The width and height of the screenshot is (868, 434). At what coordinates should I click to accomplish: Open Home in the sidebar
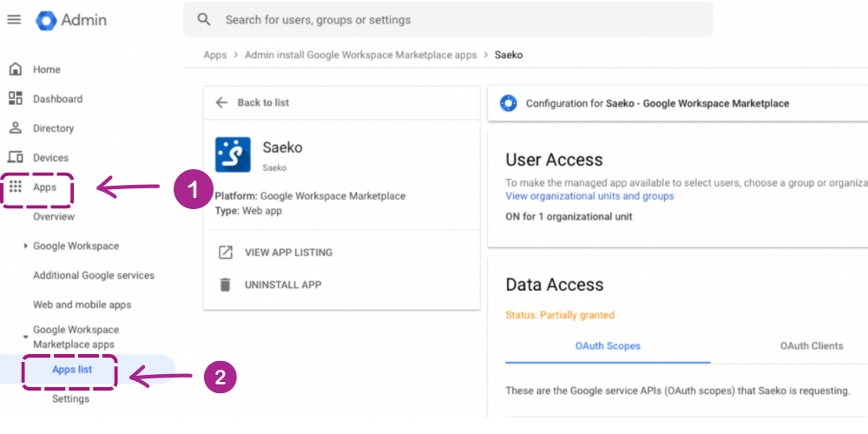tap(47, 69)
